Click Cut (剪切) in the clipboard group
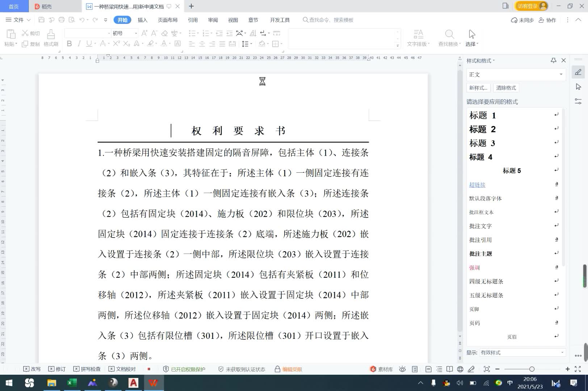The image size is (588, 391). pyautogui.click(x=31, y=33)
